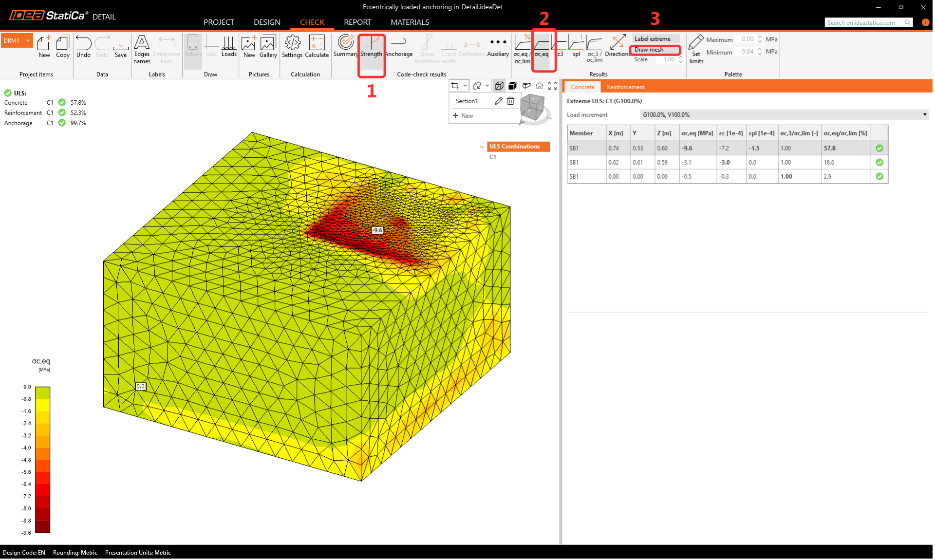Expand the DRM1 project item dropdown
The width and height of the screenshot is (935, 560).
pos(28,40)
